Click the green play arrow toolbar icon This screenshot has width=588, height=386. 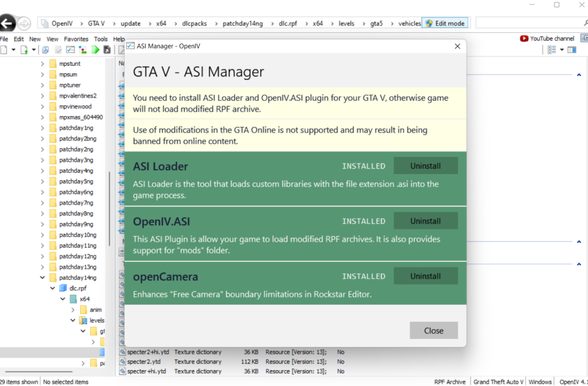(x=95, y=49)
